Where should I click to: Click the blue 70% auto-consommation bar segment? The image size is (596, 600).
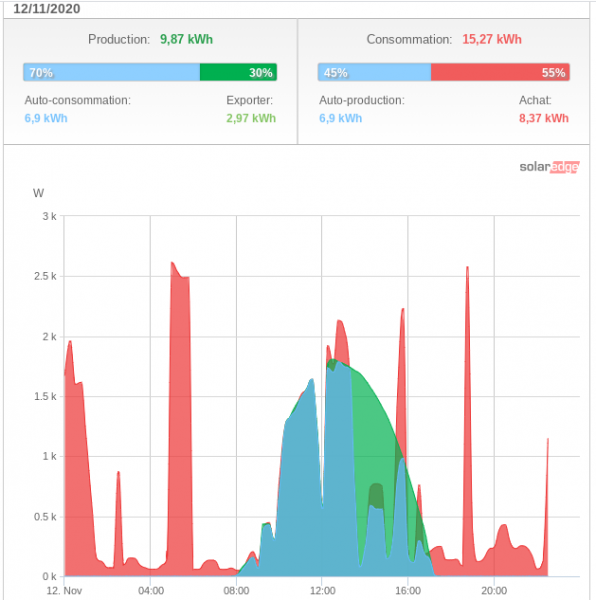111,72
